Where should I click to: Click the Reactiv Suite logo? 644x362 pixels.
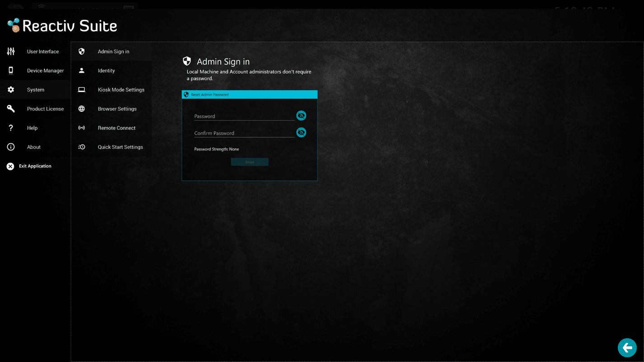[x=62, y=26]
